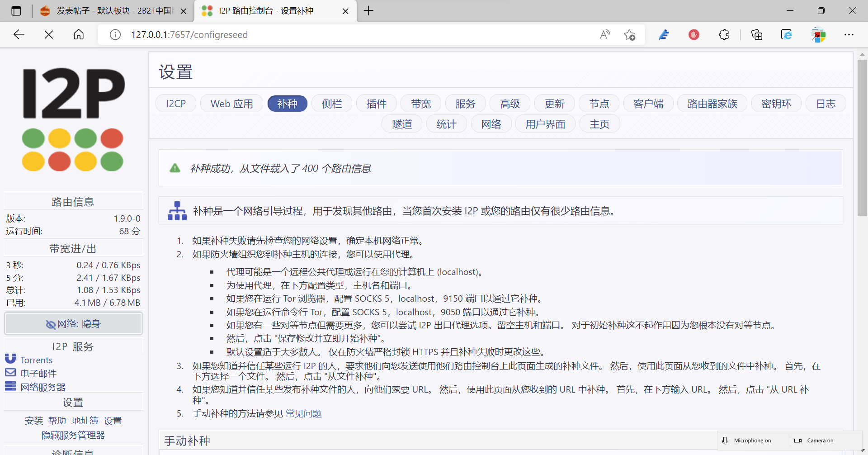Open a new browser tab
868x455 pixels.
368,11
